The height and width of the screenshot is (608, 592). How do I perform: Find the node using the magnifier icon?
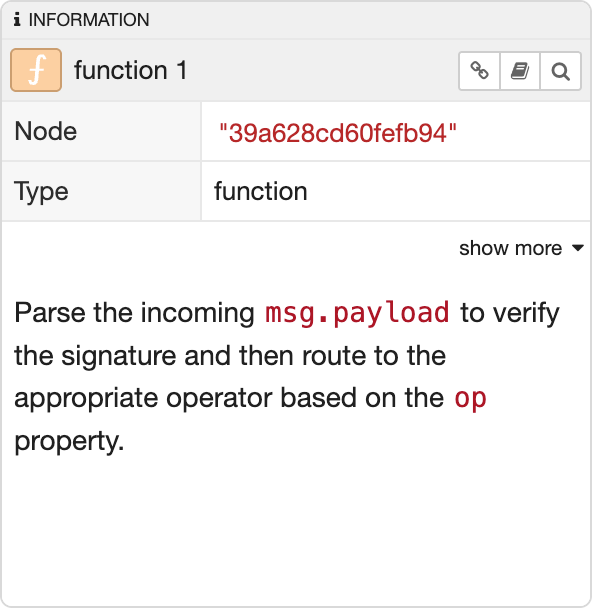(561, 71)
